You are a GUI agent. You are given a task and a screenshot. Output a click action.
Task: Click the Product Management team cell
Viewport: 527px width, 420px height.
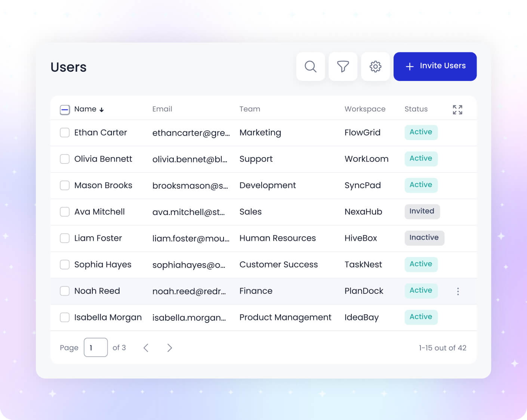click(286, 317)
